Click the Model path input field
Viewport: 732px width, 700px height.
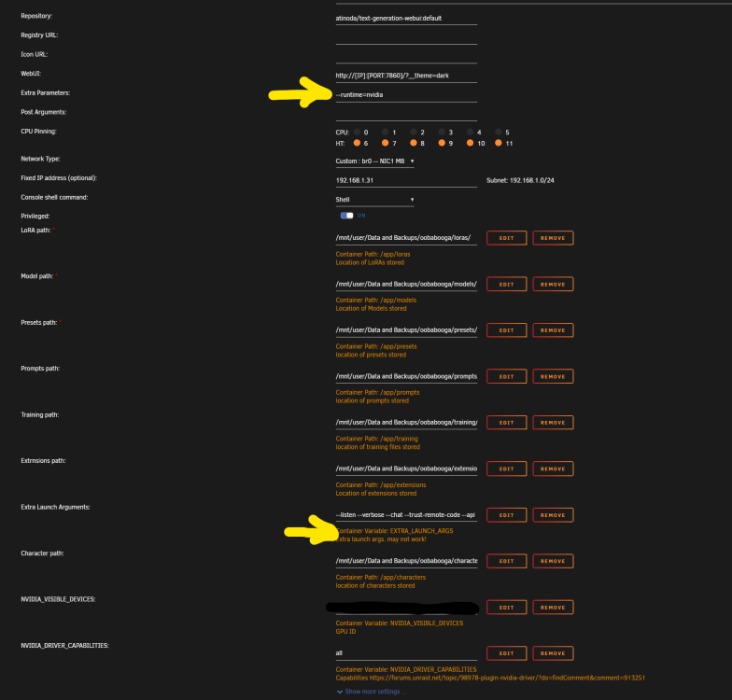coord(406,284)
